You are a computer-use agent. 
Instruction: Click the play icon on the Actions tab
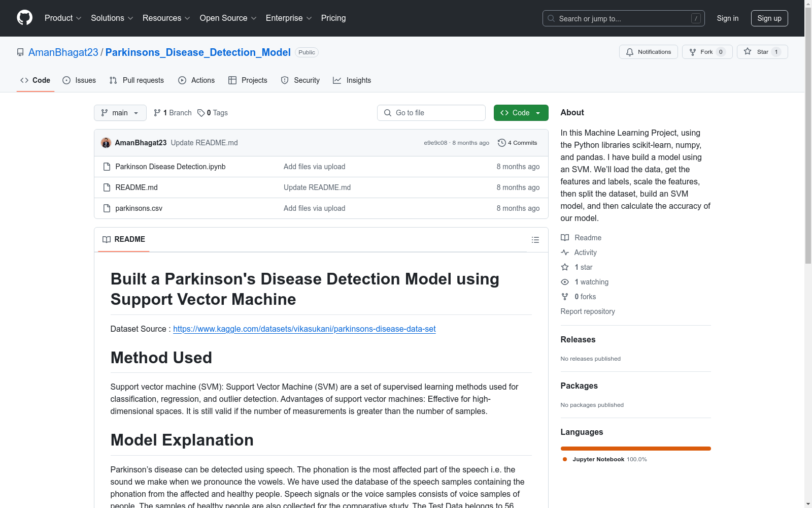182,80
